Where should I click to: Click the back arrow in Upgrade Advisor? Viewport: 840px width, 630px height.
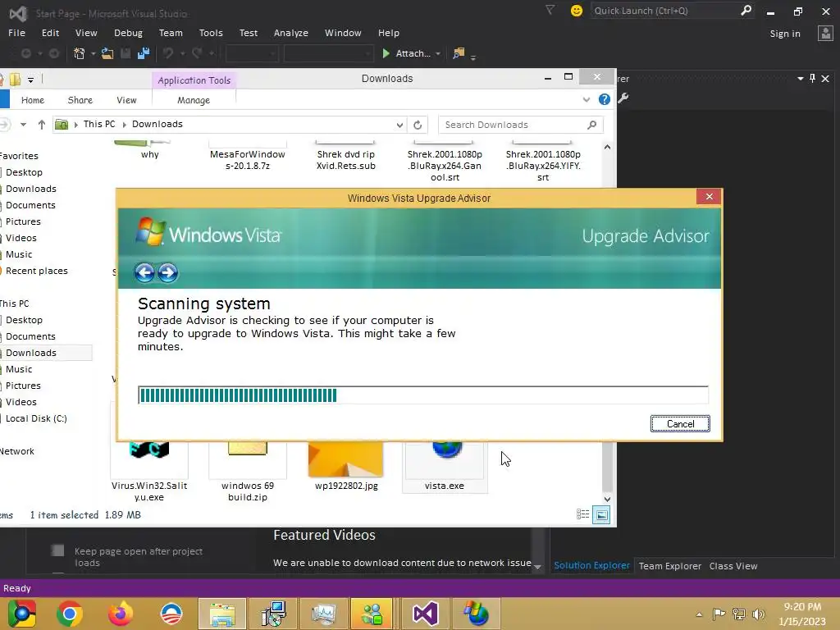pyautogui.click(x=144, y=272)
